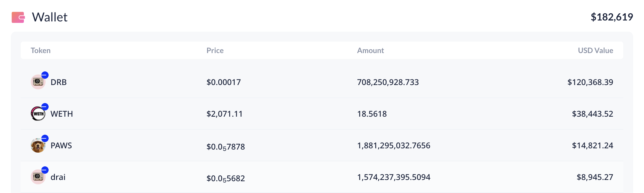Click the WETH token logo
This screenshot has width=644, height=193.
(37, 114)
